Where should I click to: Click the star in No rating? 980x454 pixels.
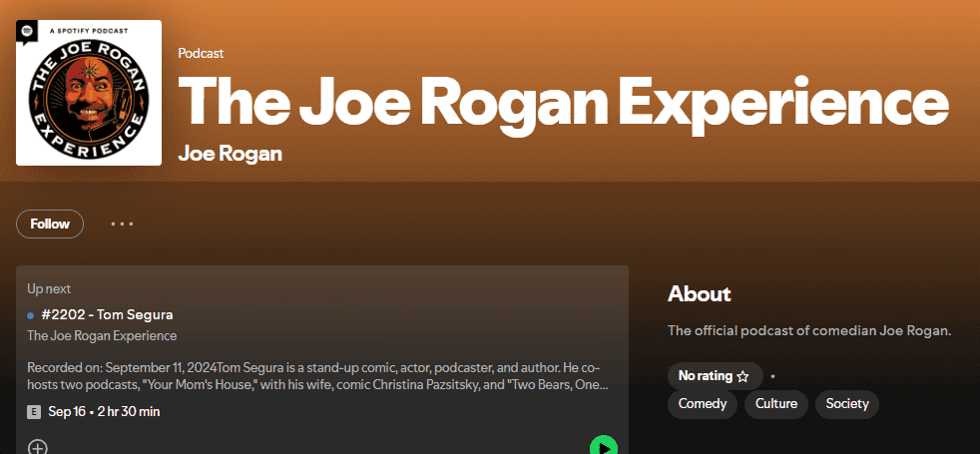742,376
